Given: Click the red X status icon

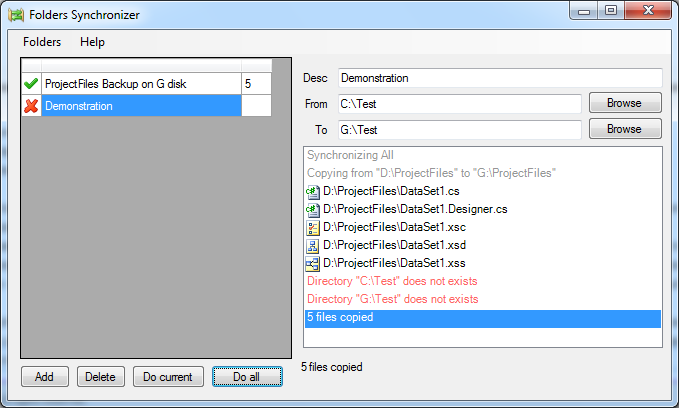Looking at the screenshot, I should point(31,106).
